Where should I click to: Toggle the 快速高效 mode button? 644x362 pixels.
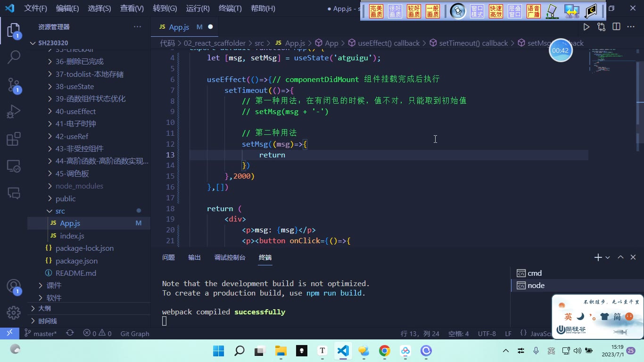tap(496, 11)
